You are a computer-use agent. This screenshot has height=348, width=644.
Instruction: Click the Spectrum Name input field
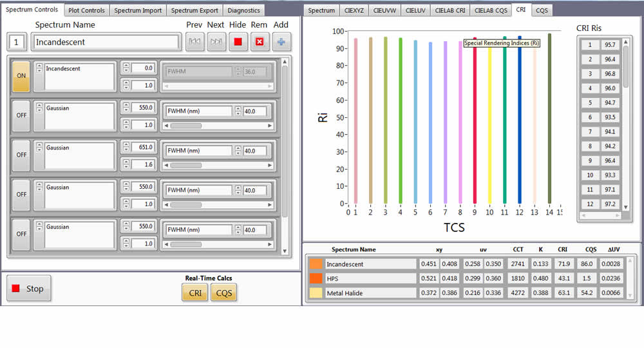click(x=106, y=42)
